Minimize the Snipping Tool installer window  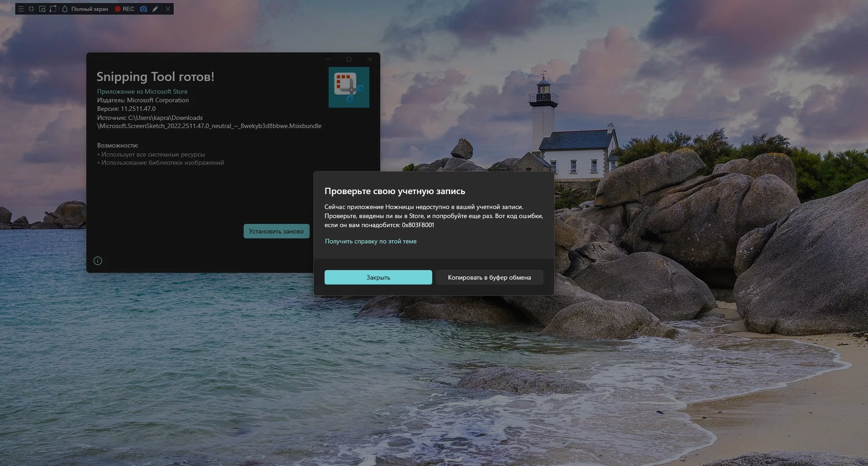(x=328, y=59)
